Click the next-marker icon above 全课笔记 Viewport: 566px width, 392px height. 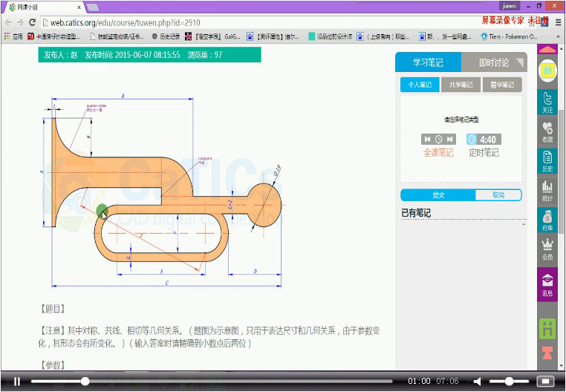click(x=450, y=140)
